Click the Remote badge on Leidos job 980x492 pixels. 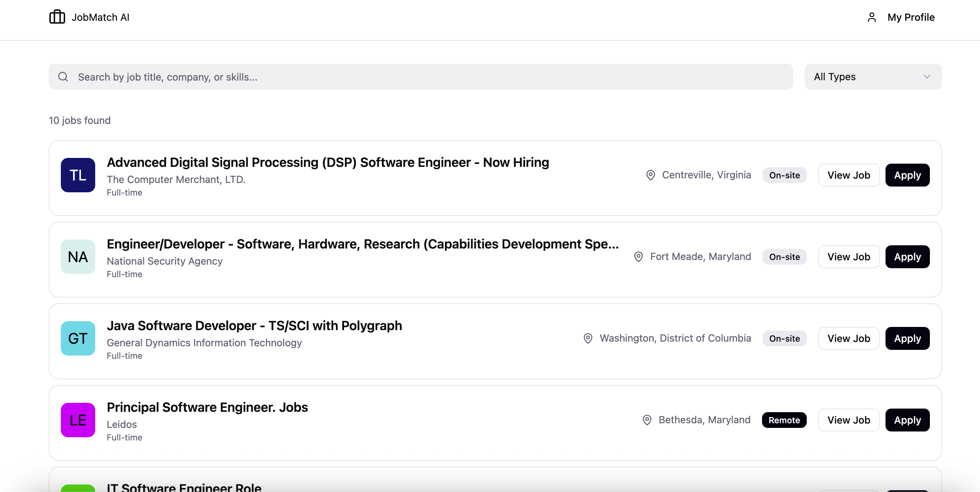coord(784,420)
